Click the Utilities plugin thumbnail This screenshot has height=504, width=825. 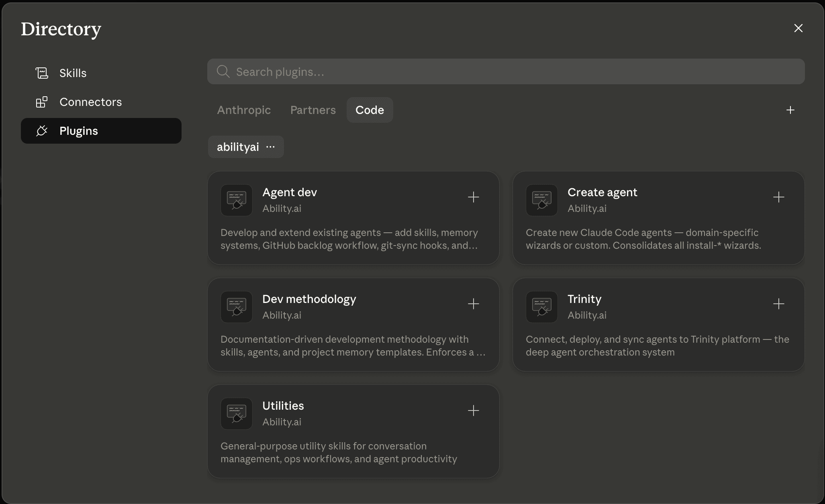coord(237,414)
